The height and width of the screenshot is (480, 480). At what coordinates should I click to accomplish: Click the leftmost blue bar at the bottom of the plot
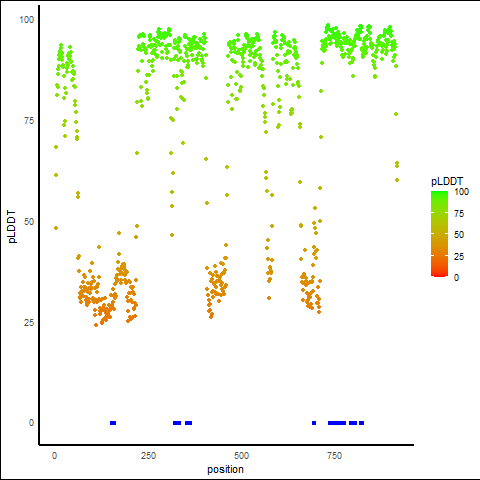[113, 423]
